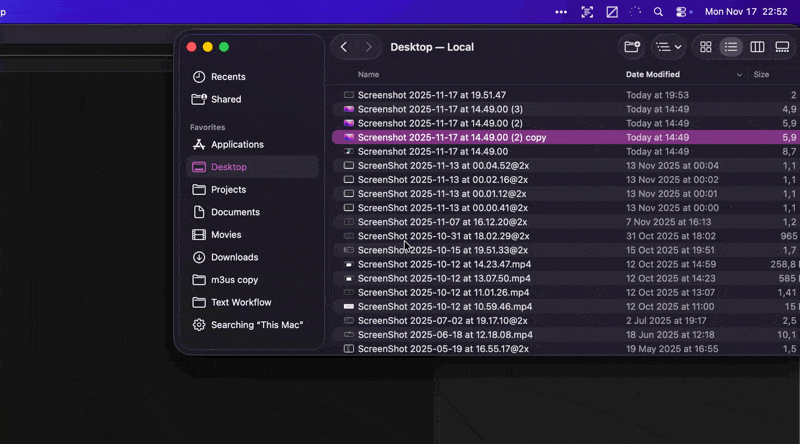Screen dimensions: 800x444
Task: Sort files by the Size column
Action: [761, 75]
